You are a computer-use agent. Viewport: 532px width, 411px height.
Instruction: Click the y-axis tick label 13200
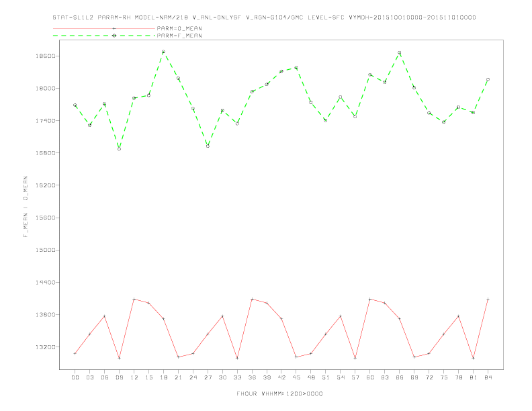(x=46, y=347)
